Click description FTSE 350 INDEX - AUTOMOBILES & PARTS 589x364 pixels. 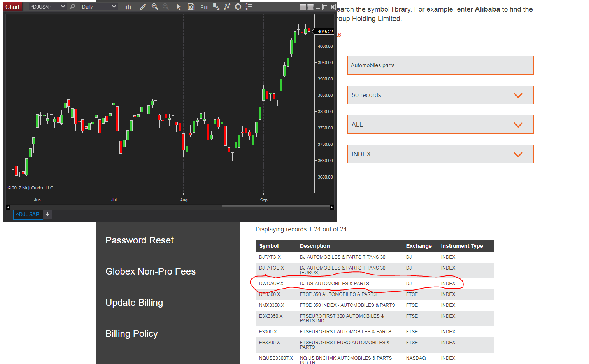[347, 305]
